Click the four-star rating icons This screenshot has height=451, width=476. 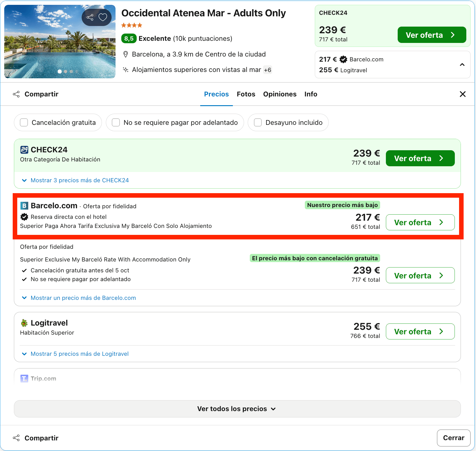coord(132,25)
